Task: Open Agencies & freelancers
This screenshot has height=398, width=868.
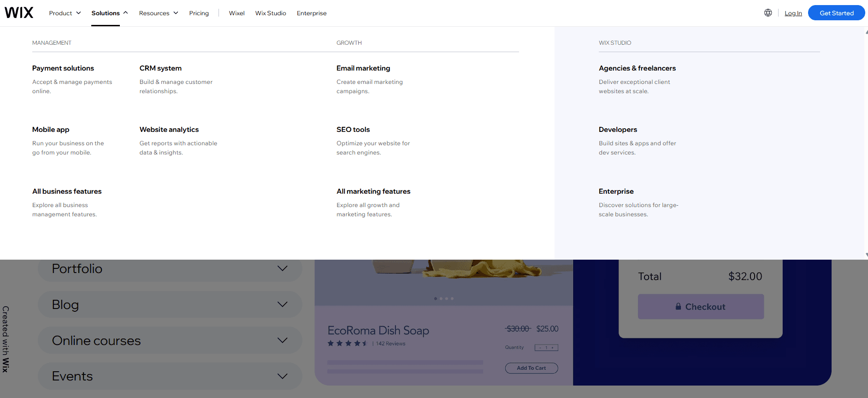Action: tap(637, 68)
